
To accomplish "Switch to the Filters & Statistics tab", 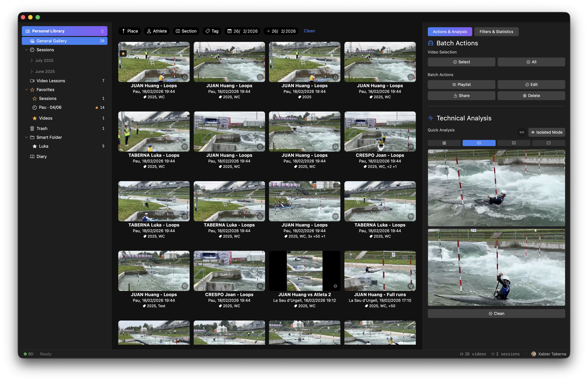I will (496, 31).
